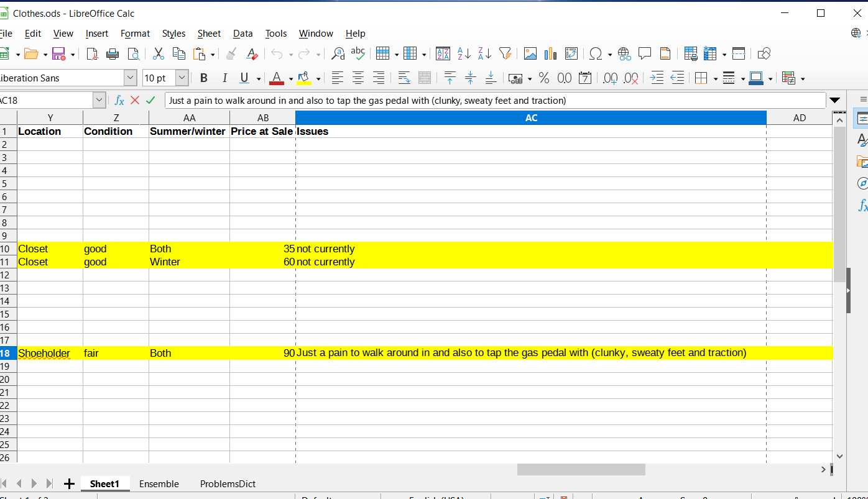Open the Insert menu
Image resolution: width=868 pixels, height=499 pixels.
97,34
